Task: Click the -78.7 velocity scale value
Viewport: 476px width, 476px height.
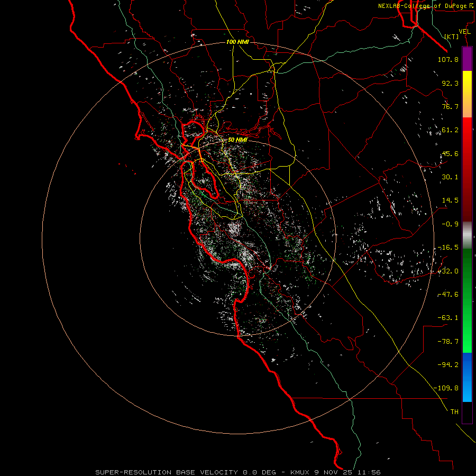Action: (448, 342)
